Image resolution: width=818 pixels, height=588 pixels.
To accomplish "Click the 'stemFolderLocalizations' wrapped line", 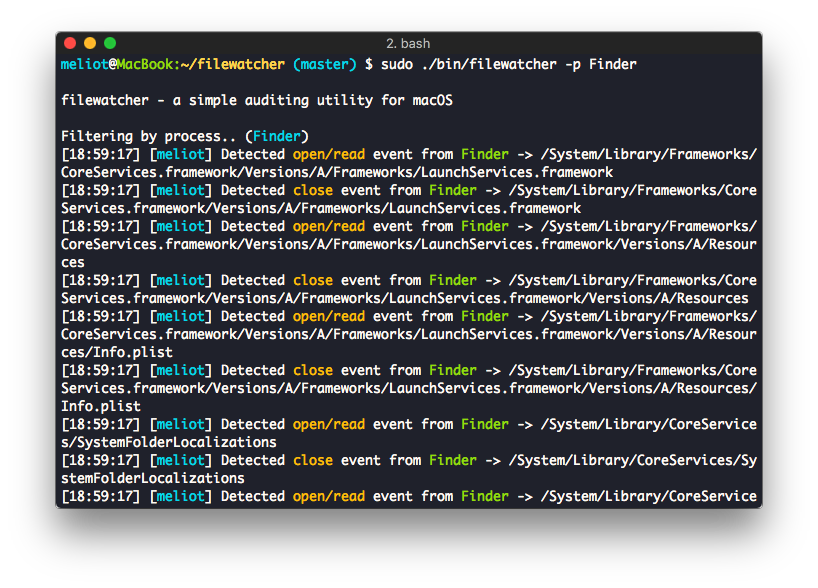I will 152,478.
